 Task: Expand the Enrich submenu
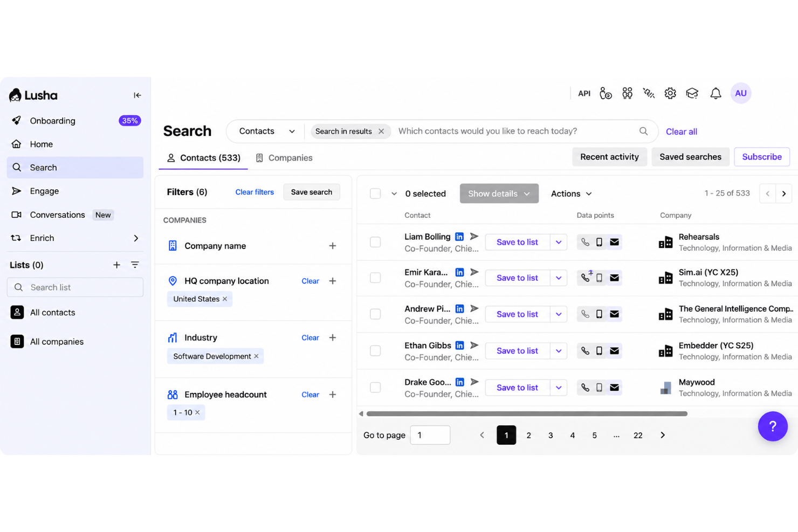136,238
